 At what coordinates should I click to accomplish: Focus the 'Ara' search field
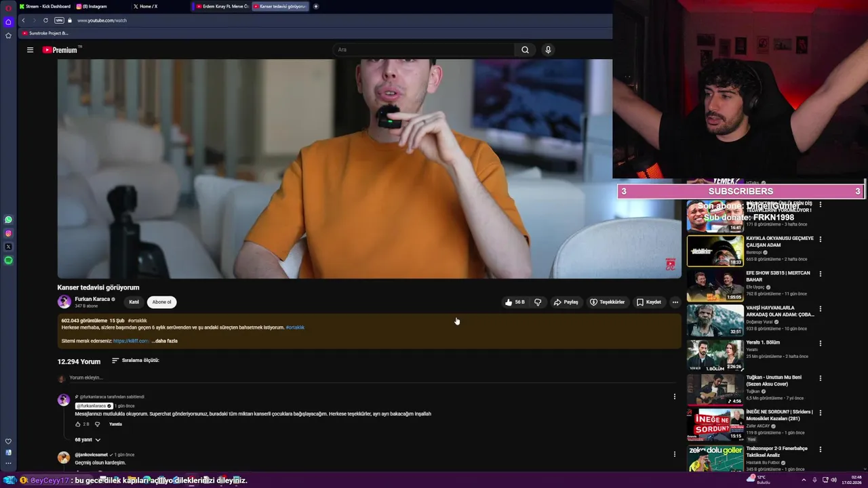[424, 49]
